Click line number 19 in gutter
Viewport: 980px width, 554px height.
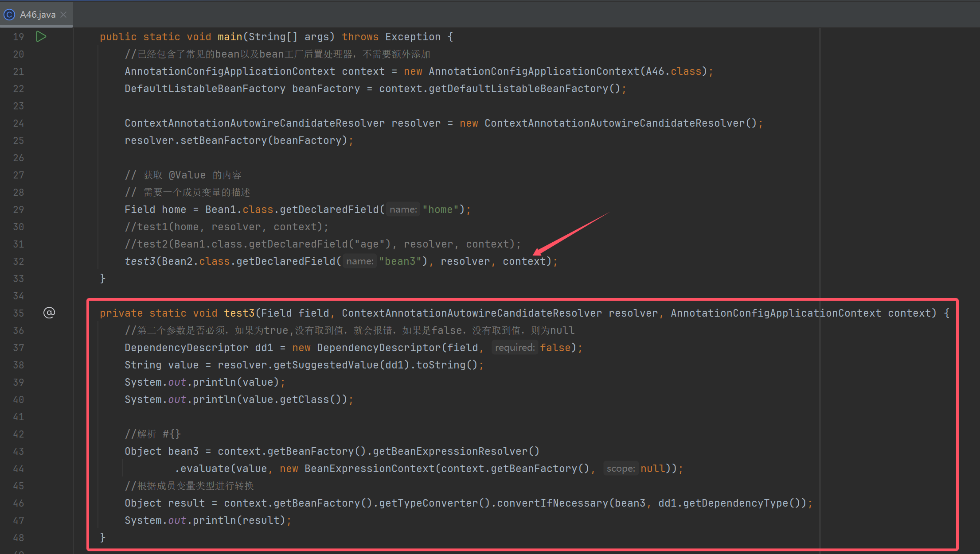coord(19,37)
